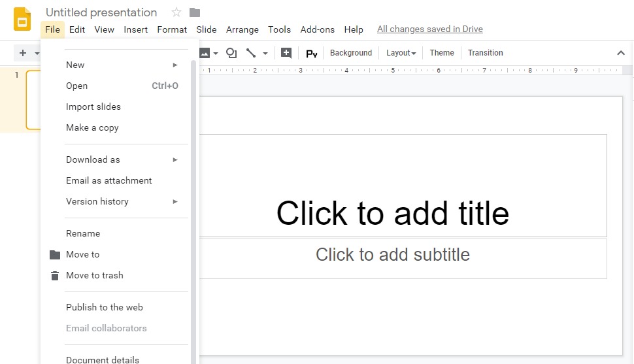Click the add comment icon
634x364 pixels.
286,53
